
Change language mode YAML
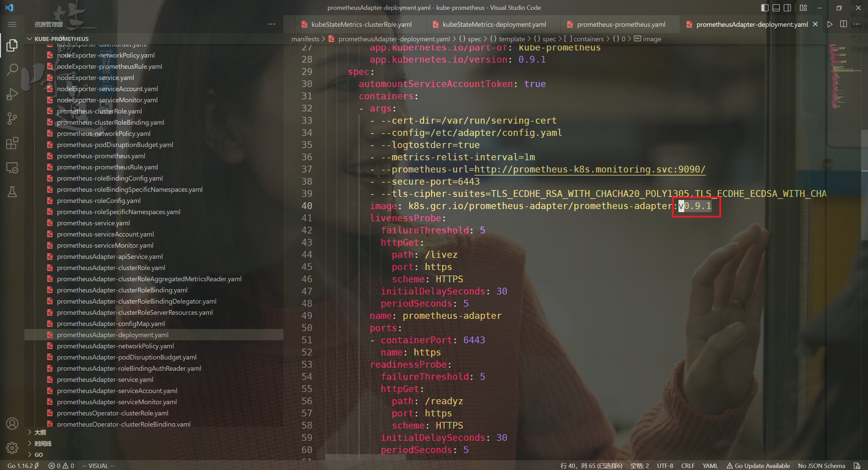pos(710,466)
